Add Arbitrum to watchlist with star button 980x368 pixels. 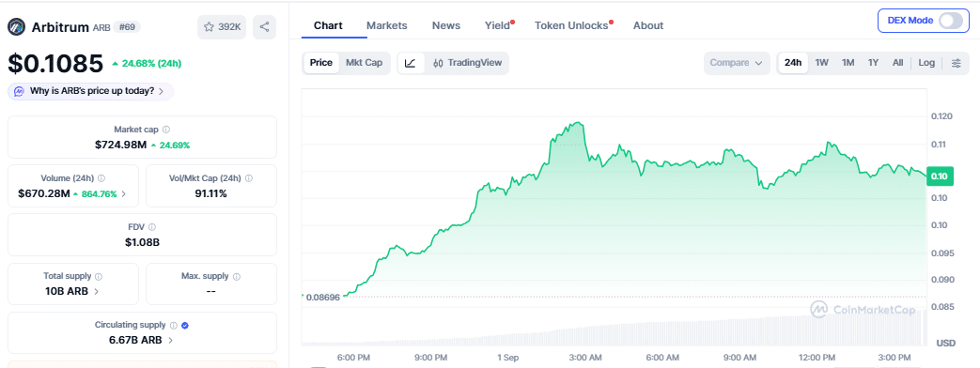pos(222,27)
